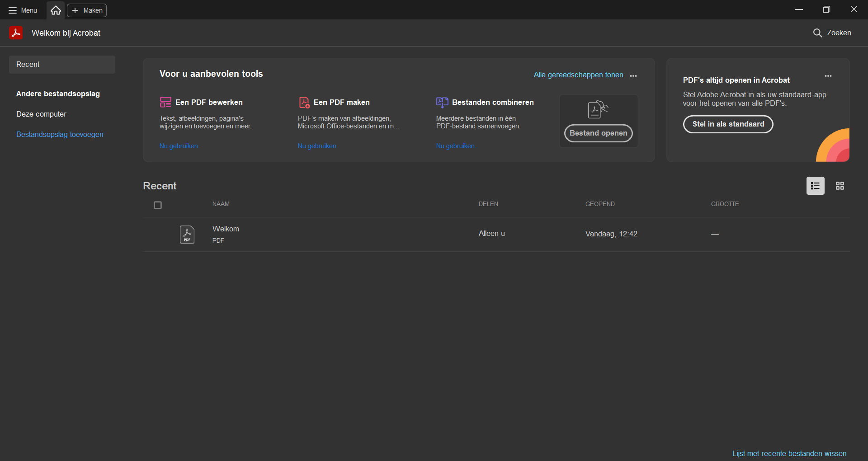Click the DELEN column header
Viewport: 868px width, 461px height.
[488, 204]
